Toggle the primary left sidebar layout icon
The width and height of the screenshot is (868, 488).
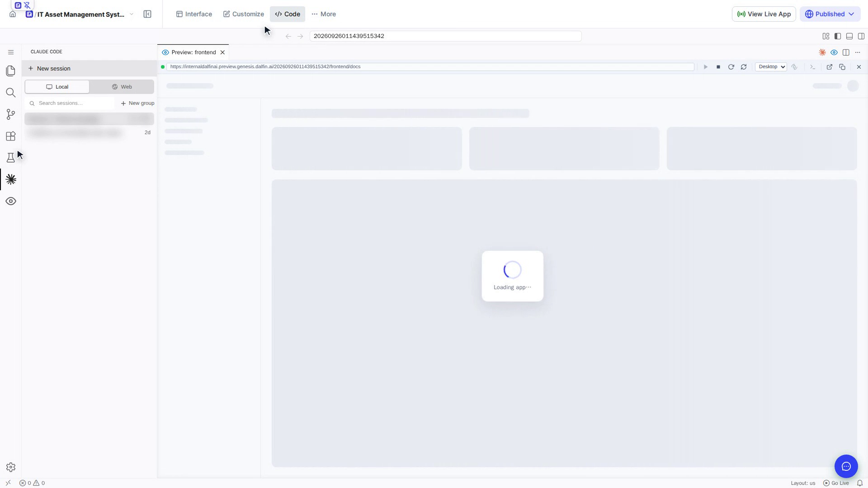coord(838,36)
